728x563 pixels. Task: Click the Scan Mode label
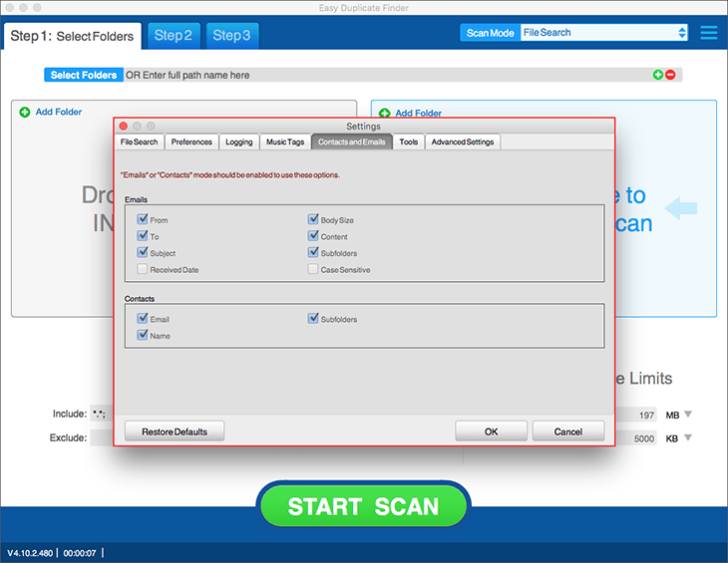click(x=491, y=33)
